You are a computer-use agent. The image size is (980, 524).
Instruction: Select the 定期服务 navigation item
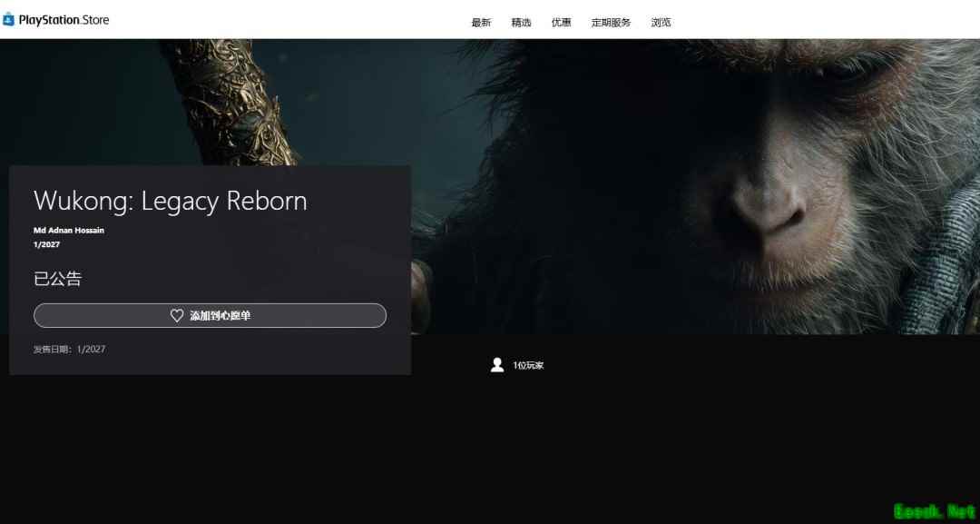pyautogui.click(x=611, y=23)
